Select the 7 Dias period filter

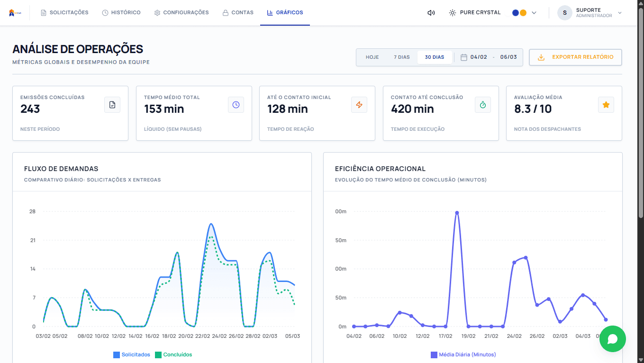pyautogui.click(x=402, y=57)
